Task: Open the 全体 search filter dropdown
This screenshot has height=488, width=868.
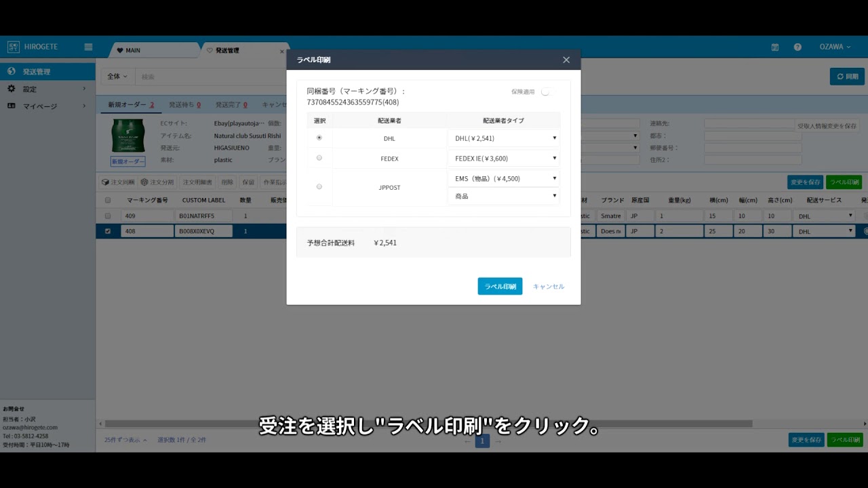Action: coord(117,77)
